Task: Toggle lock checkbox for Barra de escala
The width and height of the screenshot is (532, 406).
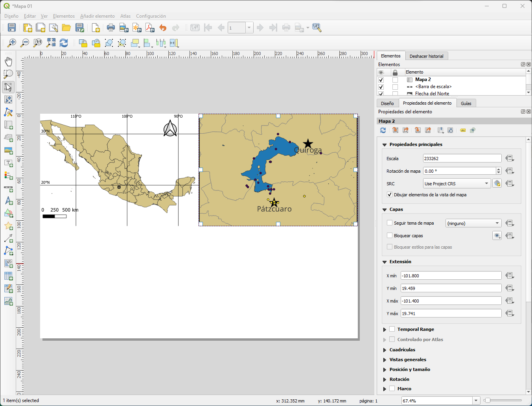Action: [x=395, y=87]
